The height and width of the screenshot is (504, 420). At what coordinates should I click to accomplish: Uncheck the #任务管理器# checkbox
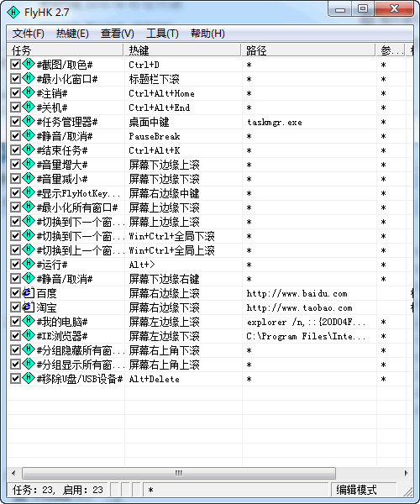click(x=15, y=122)
